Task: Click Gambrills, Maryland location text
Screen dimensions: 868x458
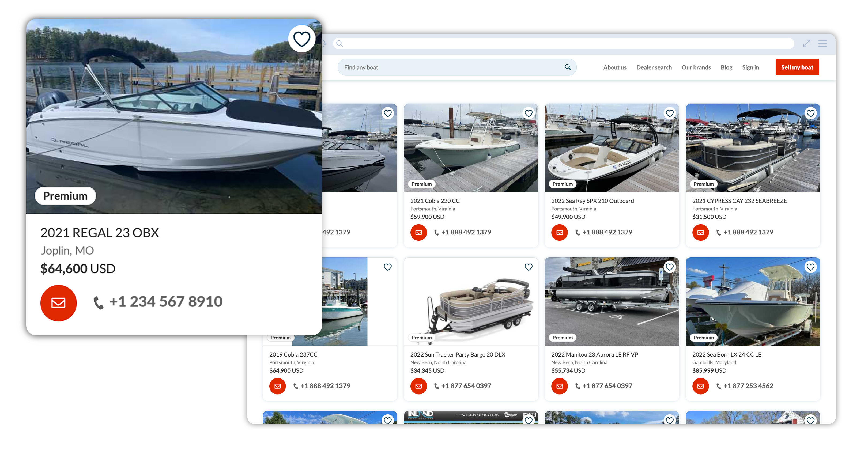Action: 714,363
